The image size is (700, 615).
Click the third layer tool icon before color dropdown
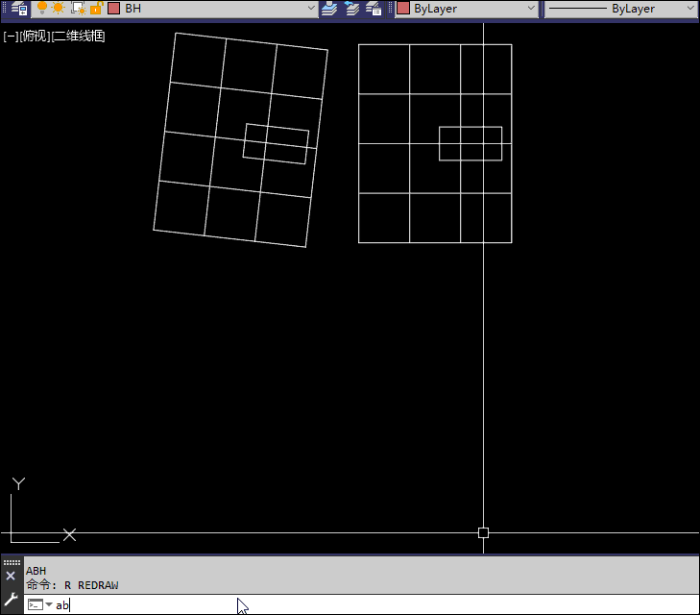[x=375, y=9]
